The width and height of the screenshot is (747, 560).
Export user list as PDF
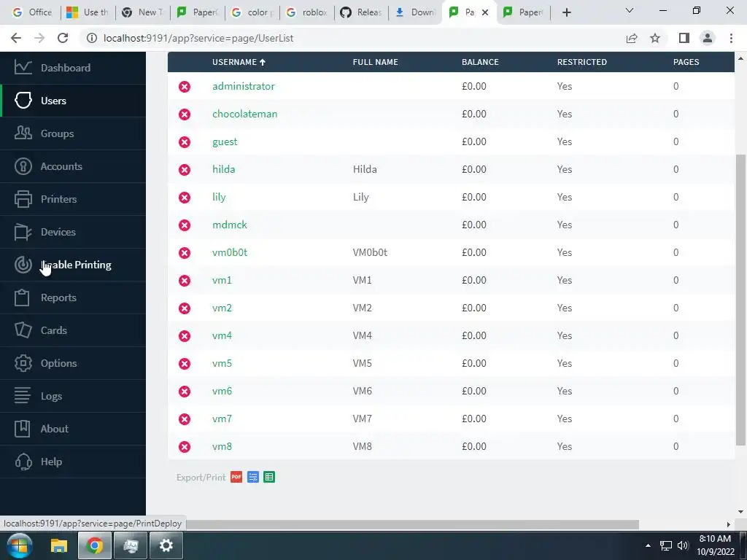click(x=236, y=477)
